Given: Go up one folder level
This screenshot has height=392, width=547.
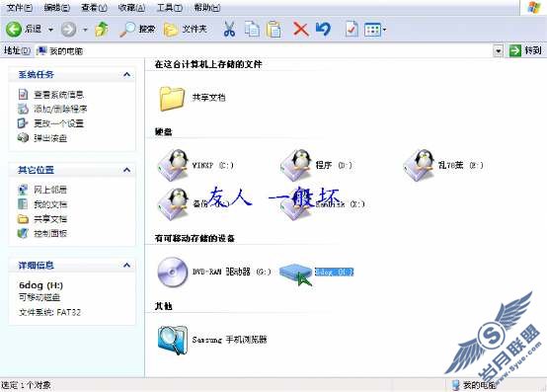Looking at the screenshot, I should point(102,29).
